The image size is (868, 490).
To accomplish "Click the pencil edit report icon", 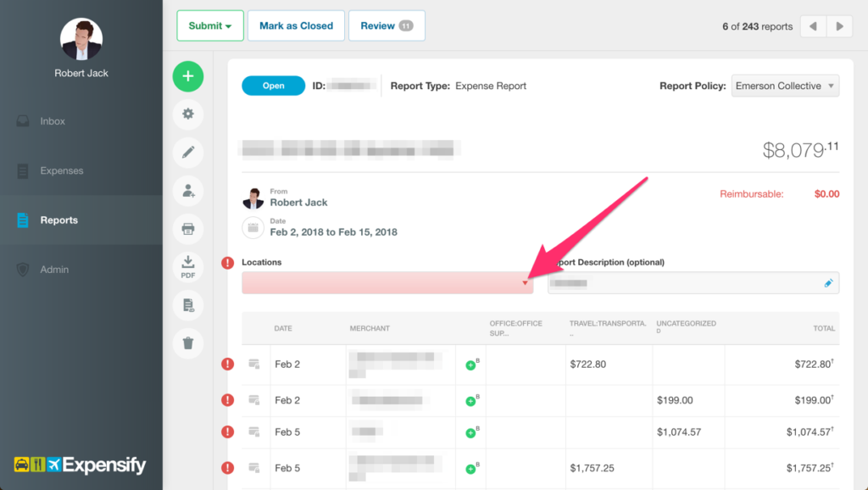I will (188, 153).
